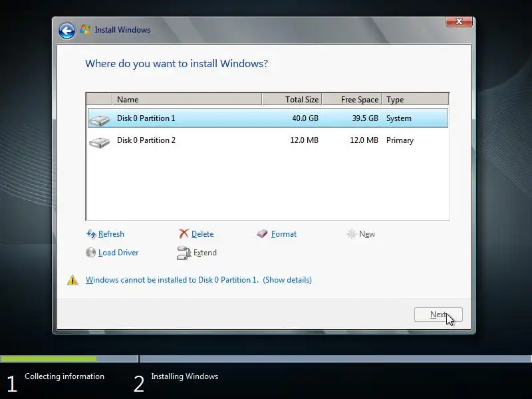This screenshot has width=532, height=399.
Task: Open the Show details link
Action: (x=287, y=280)
